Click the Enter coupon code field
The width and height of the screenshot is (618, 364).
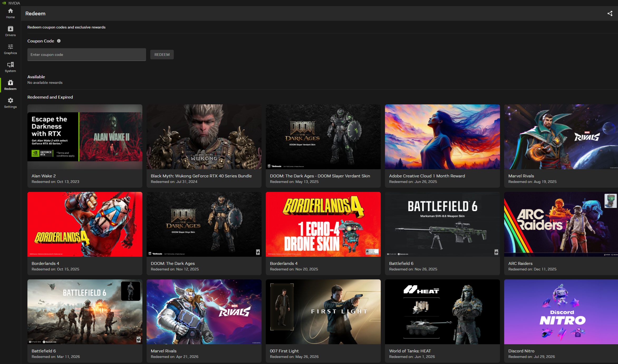click(86, 55)
